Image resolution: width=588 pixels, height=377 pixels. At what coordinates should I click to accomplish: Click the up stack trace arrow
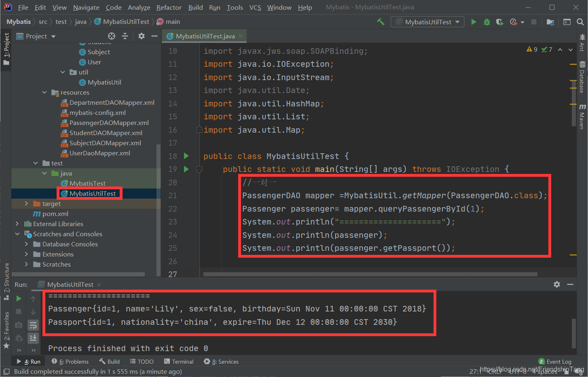pyautogui.click(x=33, y=299)
